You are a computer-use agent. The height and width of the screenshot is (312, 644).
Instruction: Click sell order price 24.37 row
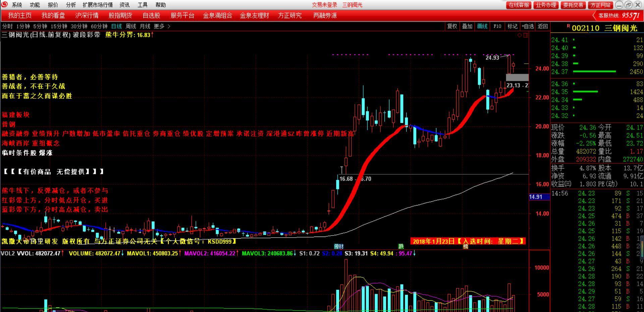pyautogui.click(x=597, y=72)
